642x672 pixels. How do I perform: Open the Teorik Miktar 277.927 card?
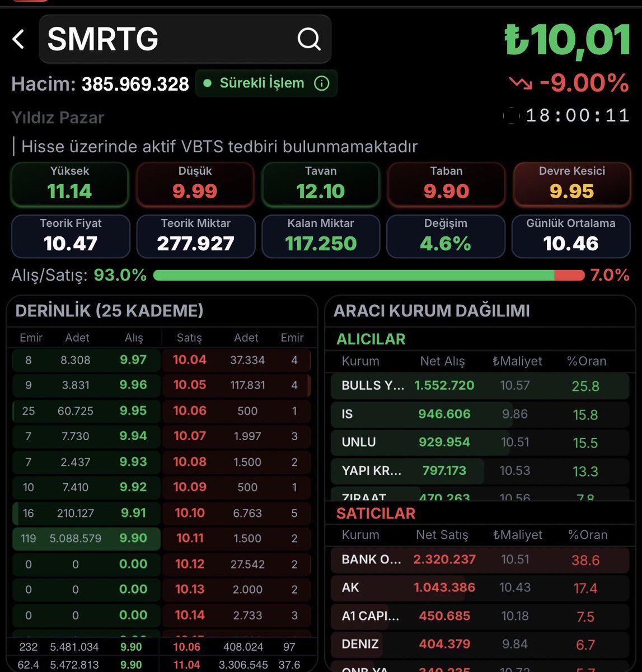pyautogui.click(x=196, y=236)
